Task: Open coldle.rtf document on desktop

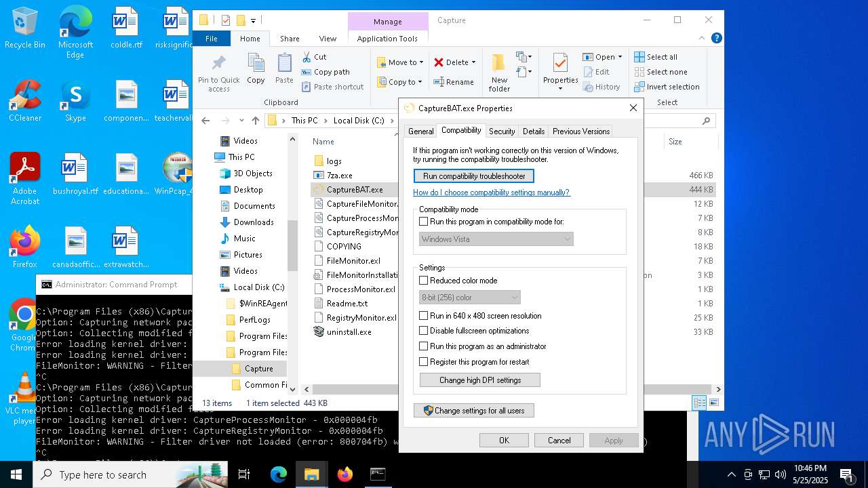Action: (x=126, y=29)
